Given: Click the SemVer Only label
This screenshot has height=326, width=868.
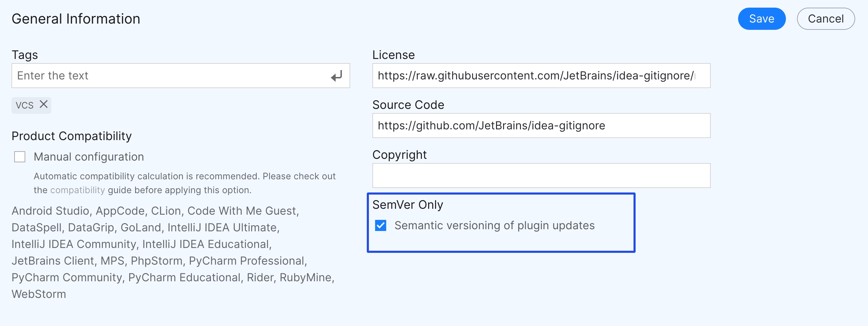Looking at the screenshot, I should click(x=408, y=205).
